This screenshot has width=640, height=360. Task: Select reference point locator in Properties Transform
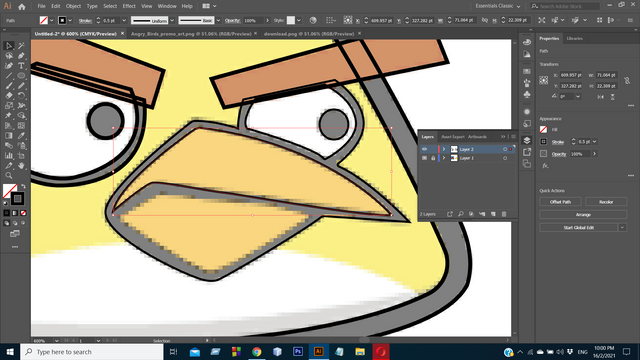tap(544, 80)
